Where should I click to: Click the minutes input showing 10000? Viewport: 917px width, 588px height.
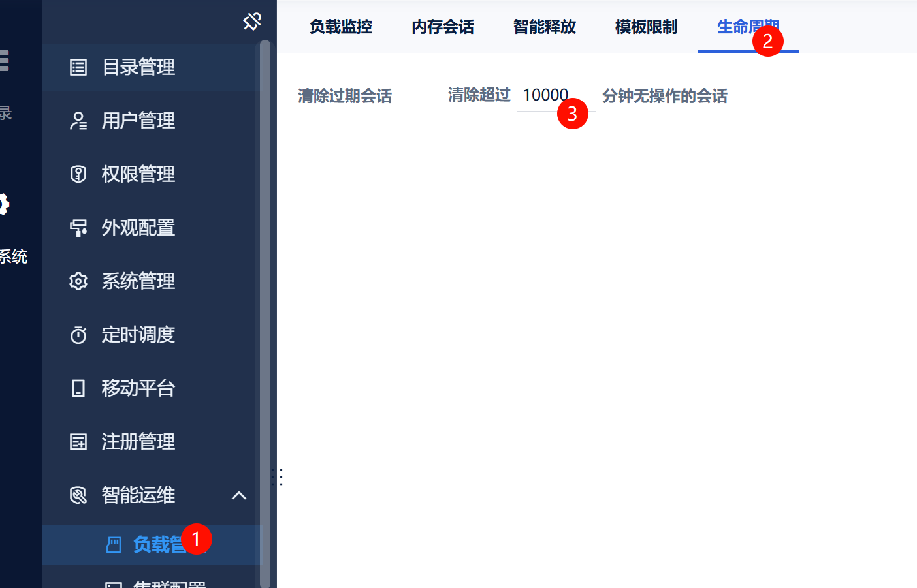coord(556,95)
